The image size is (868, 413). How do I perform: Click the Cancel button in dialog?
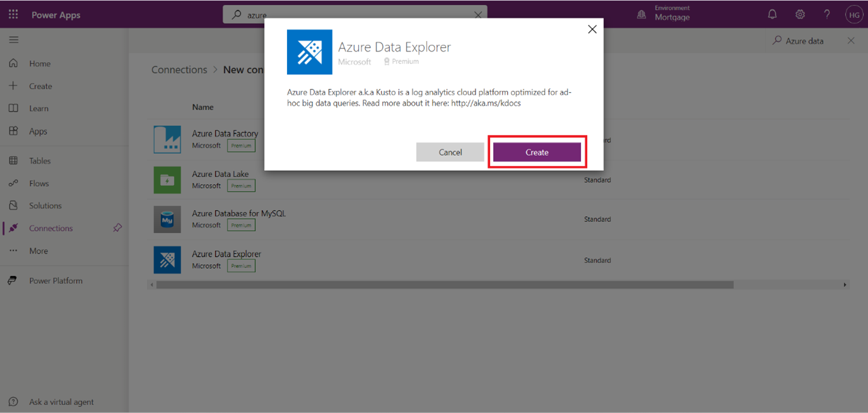(x=450, y=152)
